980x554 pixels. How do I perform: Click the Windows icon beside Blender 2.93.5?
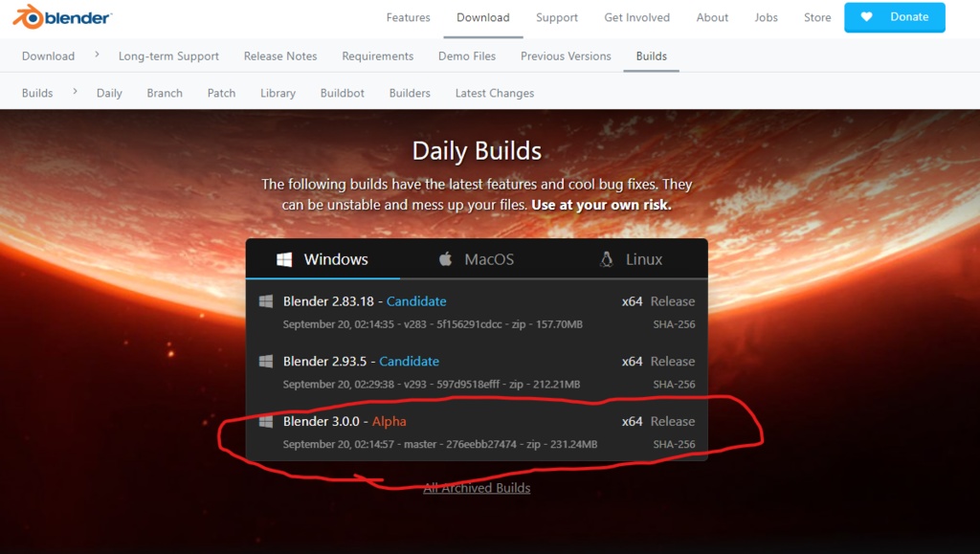coord(266,361)
